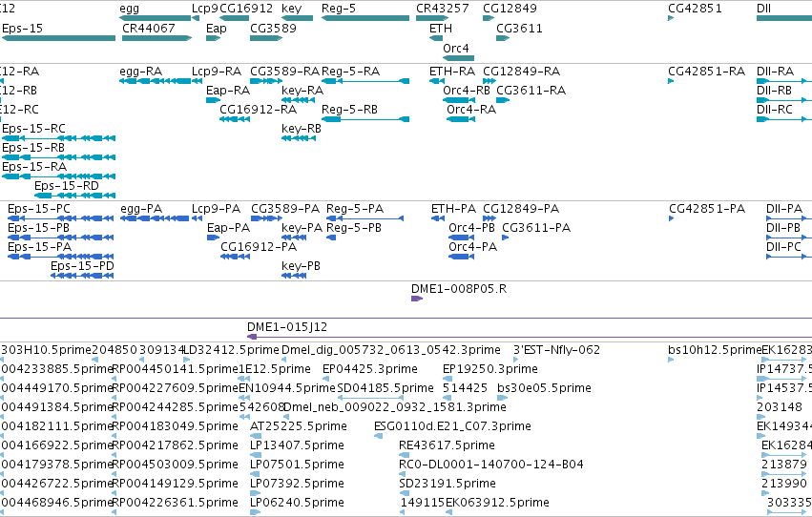Select the key-RB transcript
Screen dimensions: 812x517
point(299,138)
